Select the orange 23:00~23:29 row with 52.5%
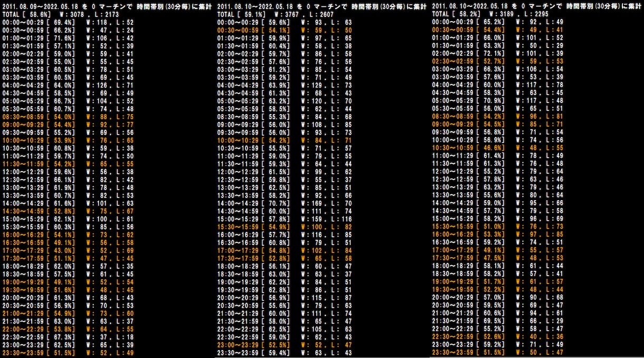Image resolution: width=644 pixels, height=358 pixels. pos(285,345)
